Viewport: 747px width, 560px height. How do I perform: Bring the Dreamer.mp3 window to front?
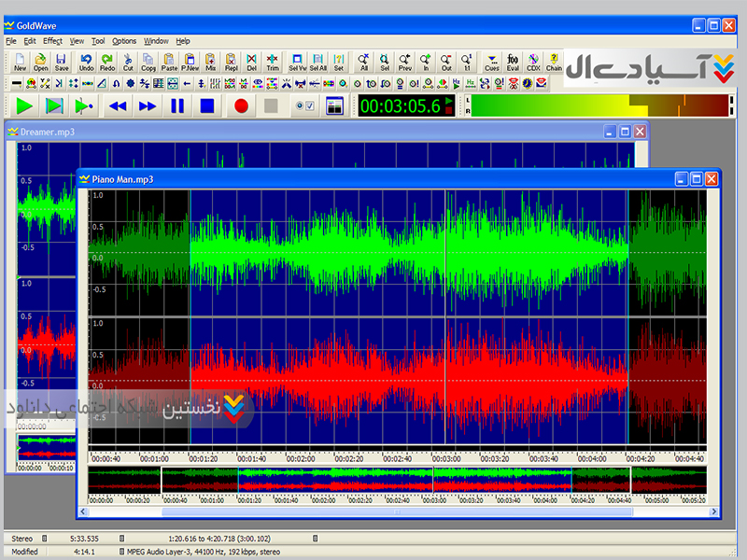pyautogui.click(x=280, y=132)
